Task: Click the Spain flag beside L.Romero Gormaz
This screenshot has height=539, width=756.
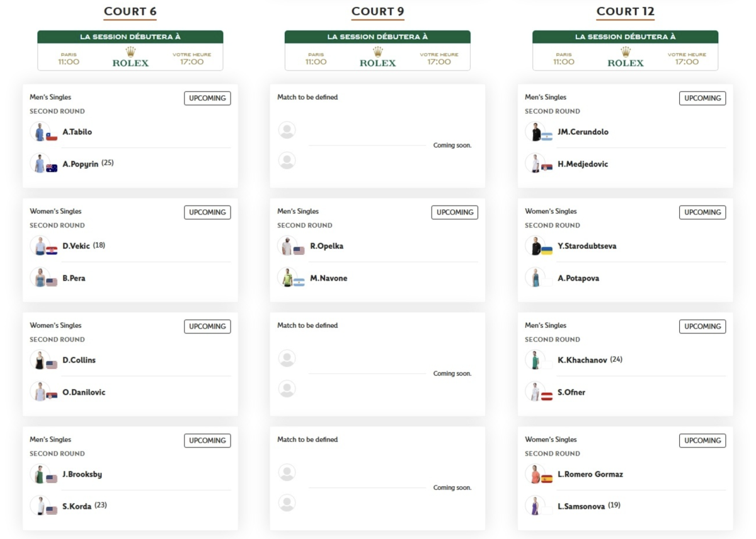Action: click(x=547, y=478)
